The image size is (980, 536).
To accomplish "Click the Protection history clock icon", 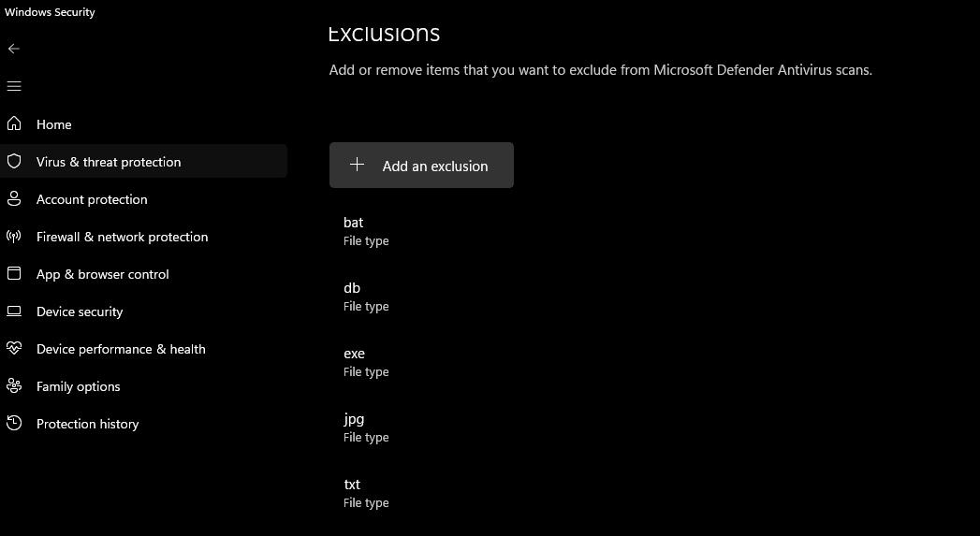I will 14,423.
